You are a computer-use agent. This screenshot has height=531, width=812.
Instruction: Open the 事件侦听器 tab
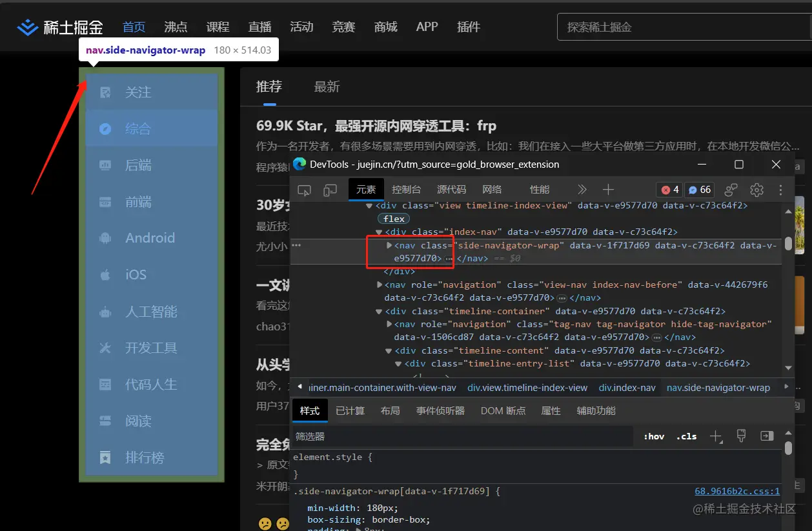click(440, 411)
